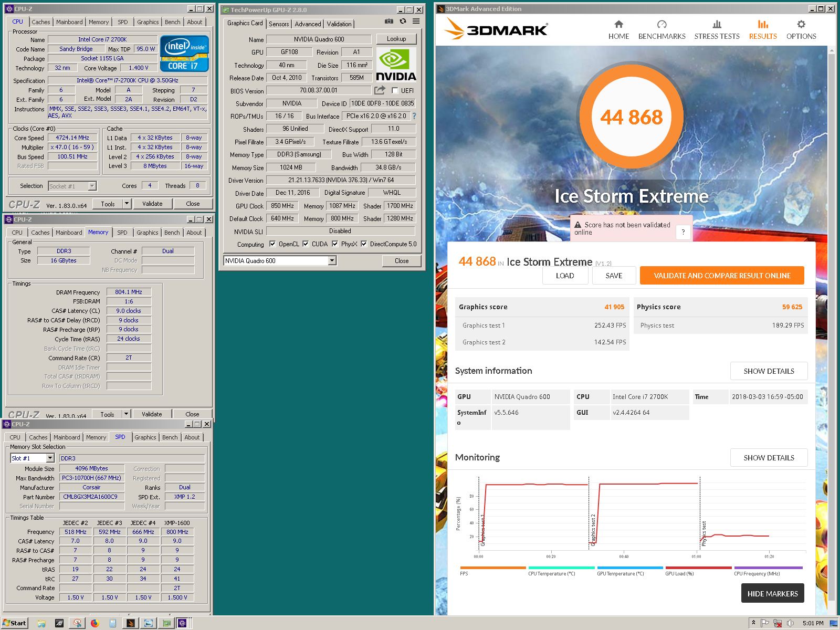840x630 pixels.
Task: Toggle the CUDA checkbox
Action: click(x=306, y=244)
